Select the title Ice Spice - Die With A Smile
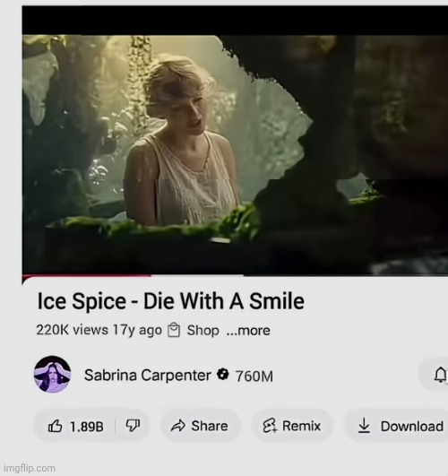Image resolution: width=448 pixels, height=476 pixels. pos(170,301)
